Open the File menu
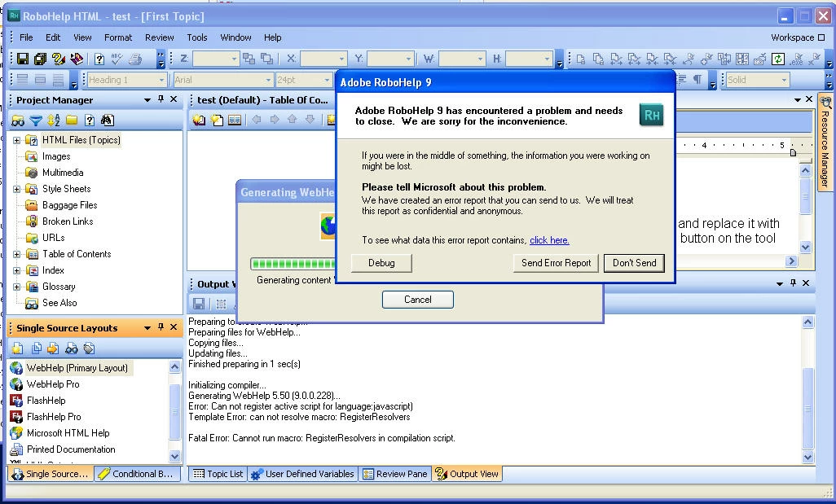The height and width of the screenshot is (504, 836). pos(26,37)
